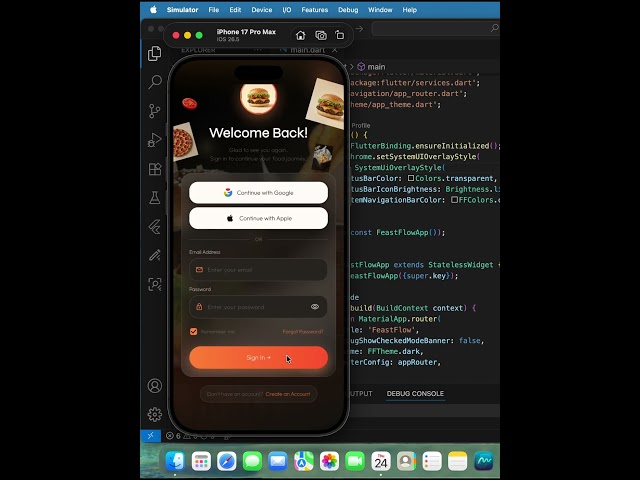The image size is (640, 480).
Task: Click the scan-frame icon in activity bar
Action: (155, 284)
